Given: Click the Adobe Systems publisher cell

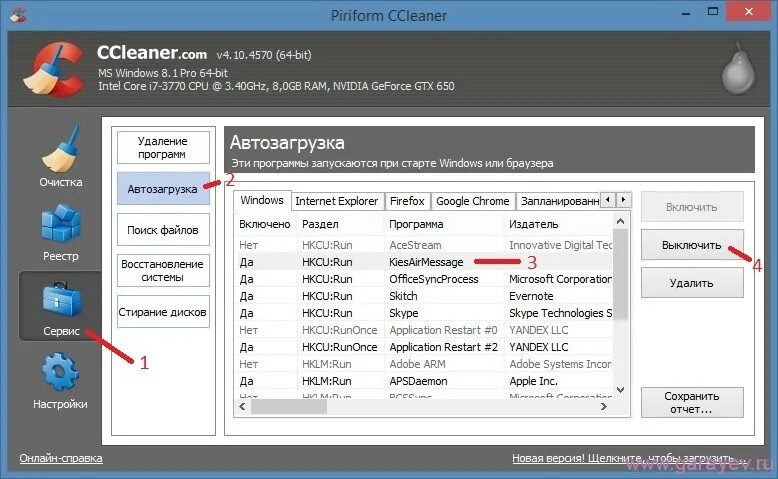Looking at the screenshot, I should (x=561, y=364).
